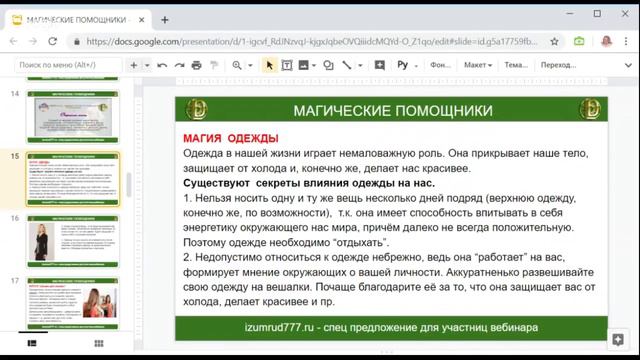Open the Макет layout dropdown
Viewport: 640px width, 360px height.
pos(478,65)
